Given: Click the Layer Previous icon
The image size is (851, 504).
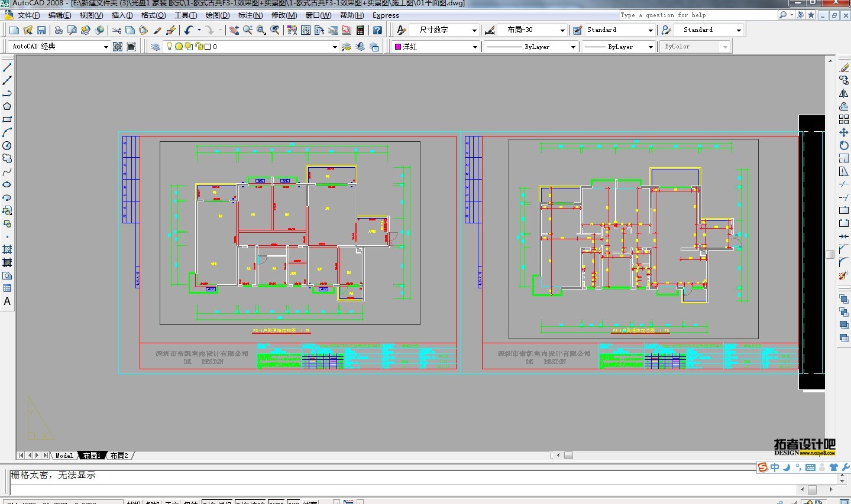Looking at the screenshot, I should click(360, 47).
